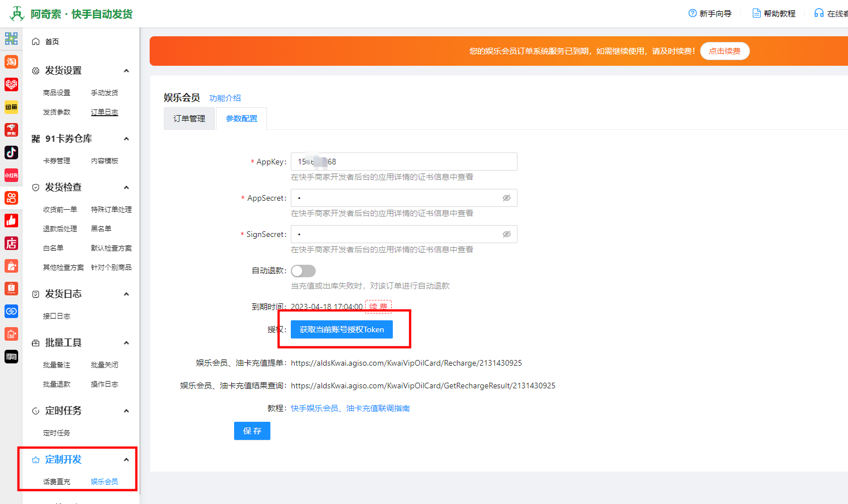Viewport: 848px width, 504px height.
Task: Reveal the SignSecret value with the eye icon
Action: [507, 234]
